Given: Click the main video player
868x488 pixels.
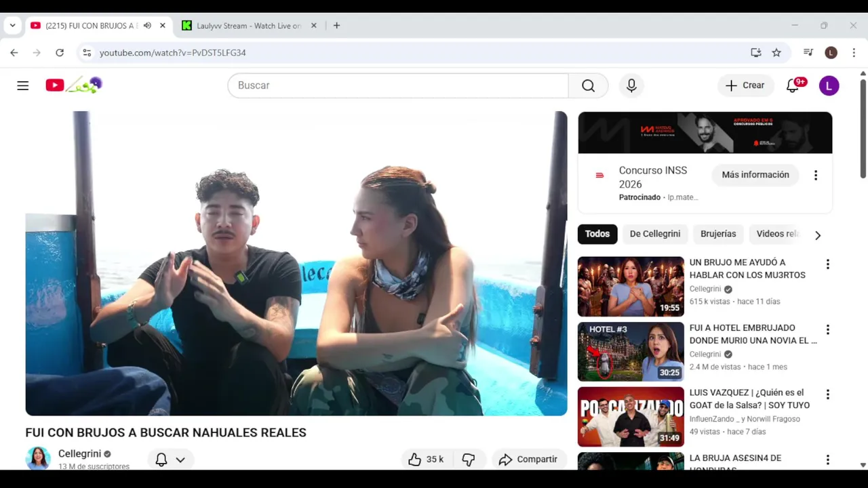Looking at the screenshot, I should [296, 263].
